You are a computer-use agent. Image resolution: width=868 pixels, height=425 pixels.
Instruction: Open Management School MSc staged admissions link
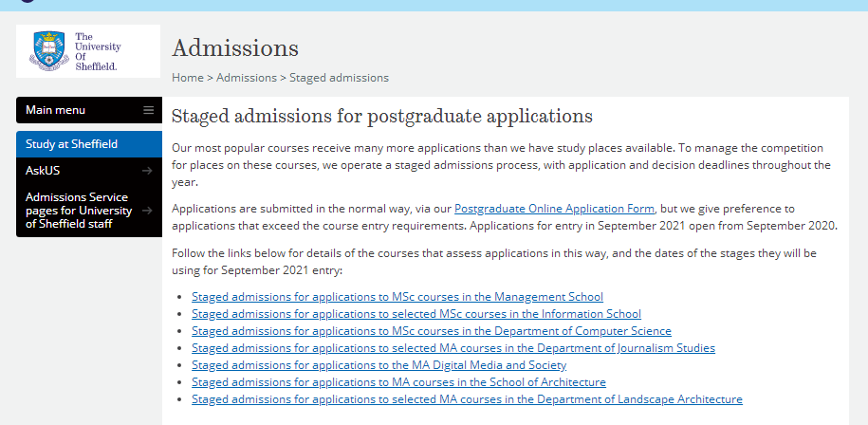point(397,297)
